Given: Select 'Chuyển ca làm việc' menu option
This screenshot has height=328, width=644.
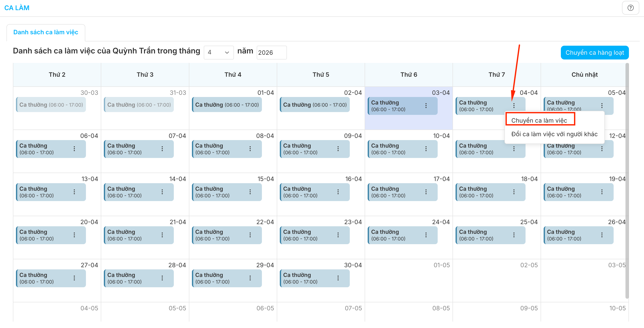Looking at the screenshot, I should pyautogui.click(x=539, y=120).
